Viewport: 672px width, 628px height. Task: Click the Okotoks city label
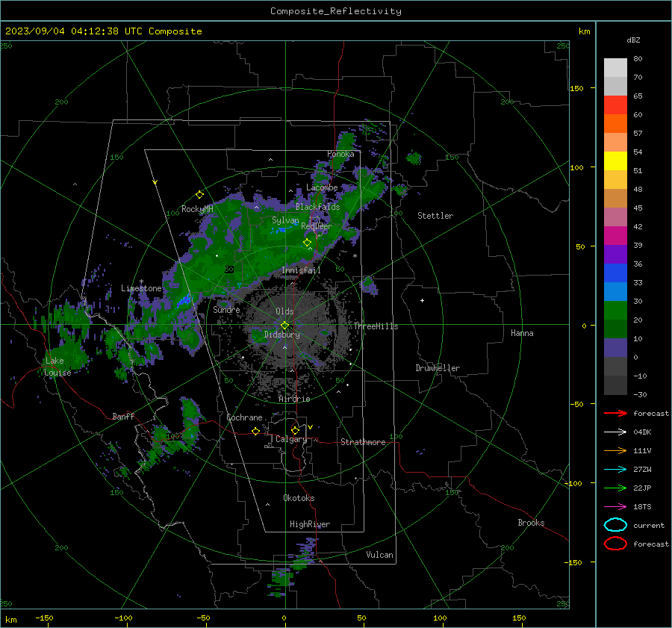299,498
